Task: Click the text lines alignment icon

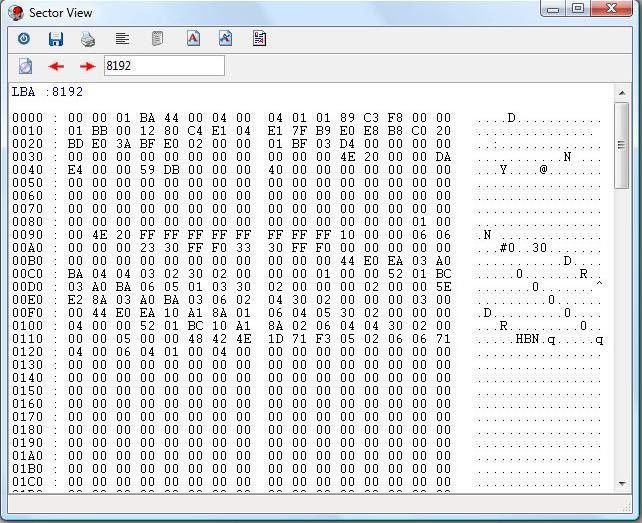Action: click(x=122, y=39)
